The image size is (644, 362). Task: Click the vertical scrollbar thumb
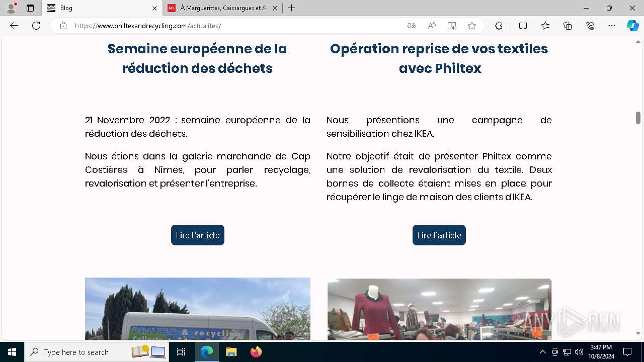(x=638, y=118)
